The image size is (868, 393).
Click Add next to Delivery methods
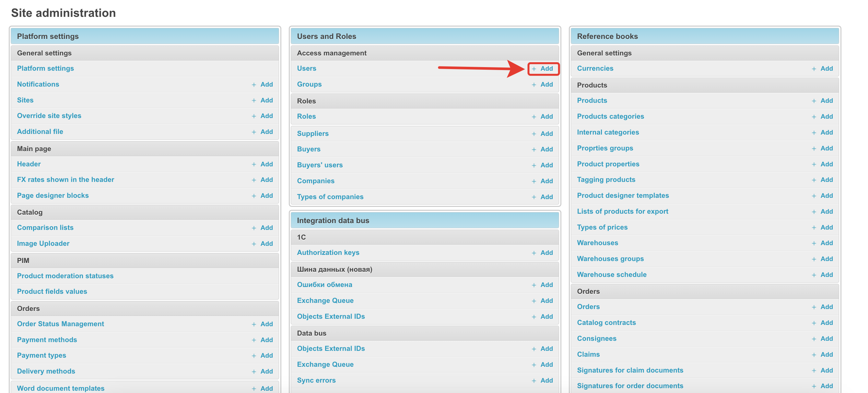point(266,371)
